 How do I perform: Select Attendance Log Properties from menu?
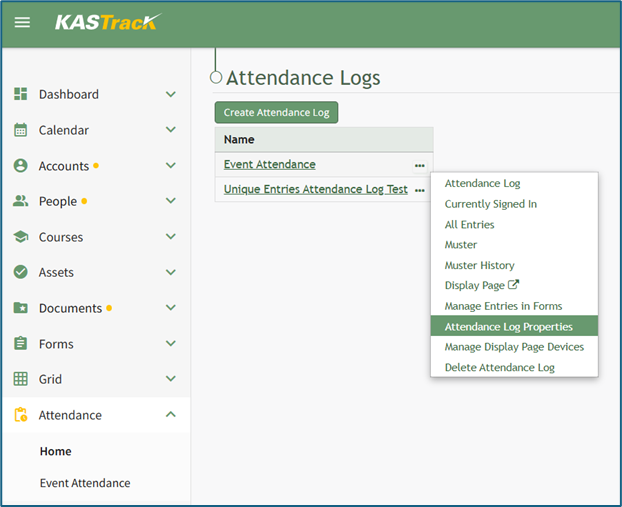(x=508, y=327)
